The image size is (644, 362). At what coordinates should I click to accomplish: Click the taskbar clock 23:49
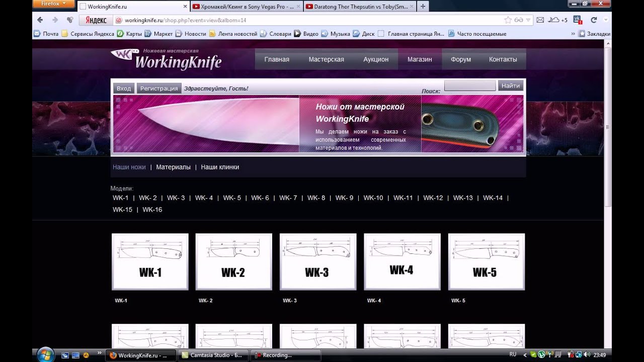tap(600, 354)
